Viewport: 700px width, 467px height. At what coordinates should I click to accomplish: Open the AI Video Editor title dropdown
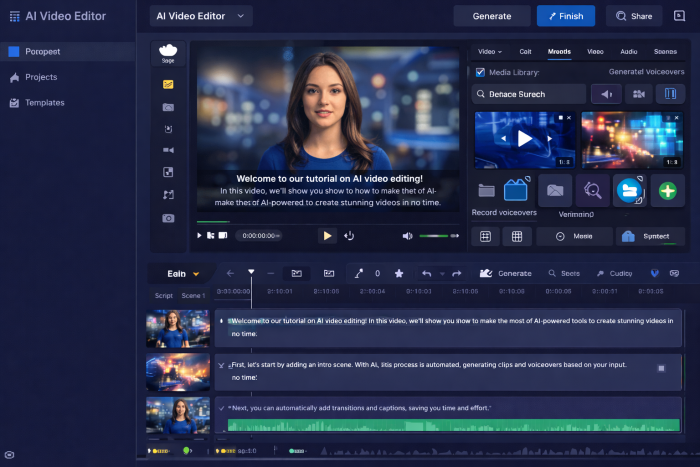click(x=202, y=16)
